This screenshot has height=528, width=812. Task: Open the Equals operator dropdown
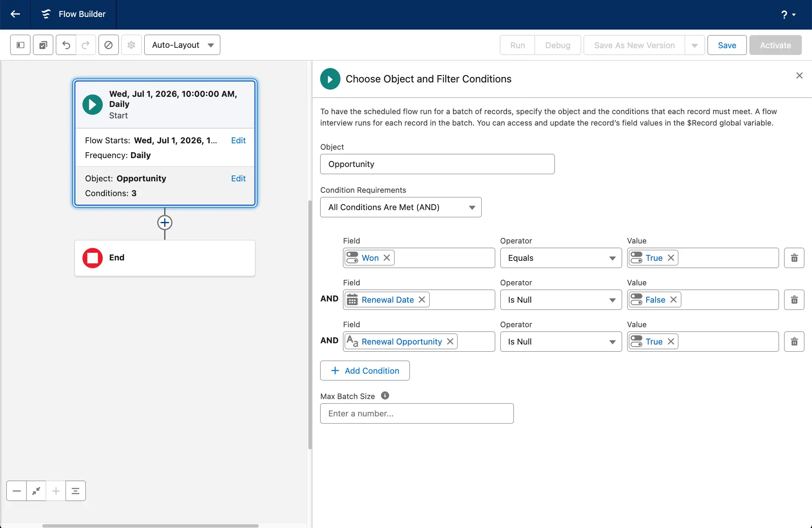561,258
